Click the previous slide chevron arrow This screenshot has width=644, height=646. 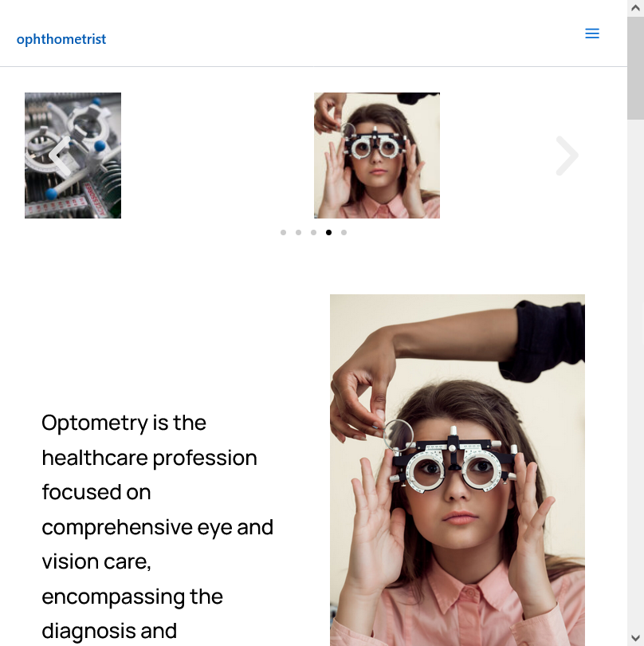[60, 156]
